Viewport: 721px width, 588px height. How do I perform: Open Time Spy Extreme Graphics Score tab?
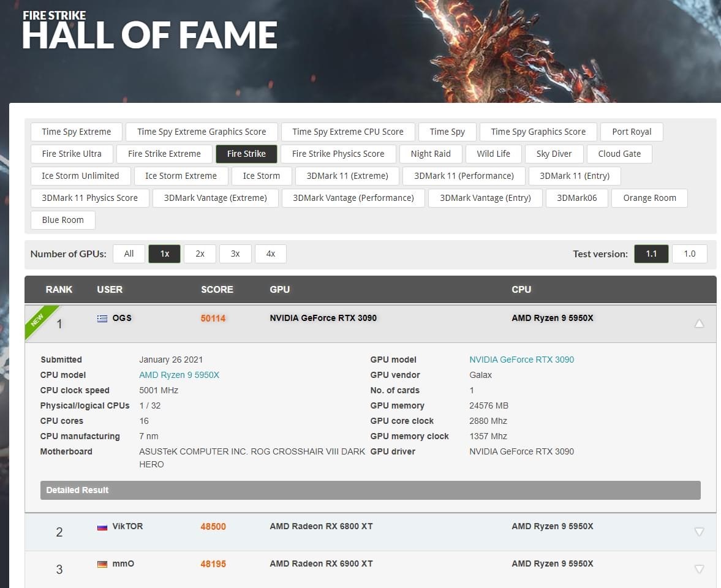pyautogui.click(x=202, y=132)
